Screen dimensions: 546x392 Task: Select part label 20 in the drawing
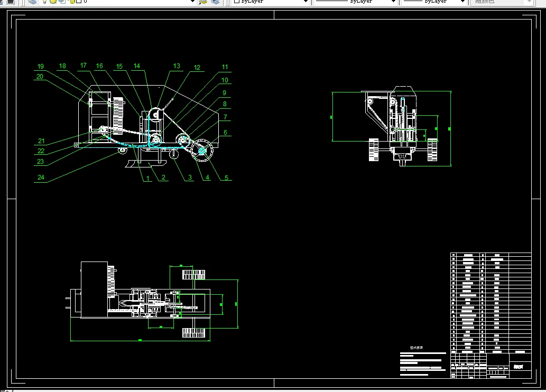[40, 76]
